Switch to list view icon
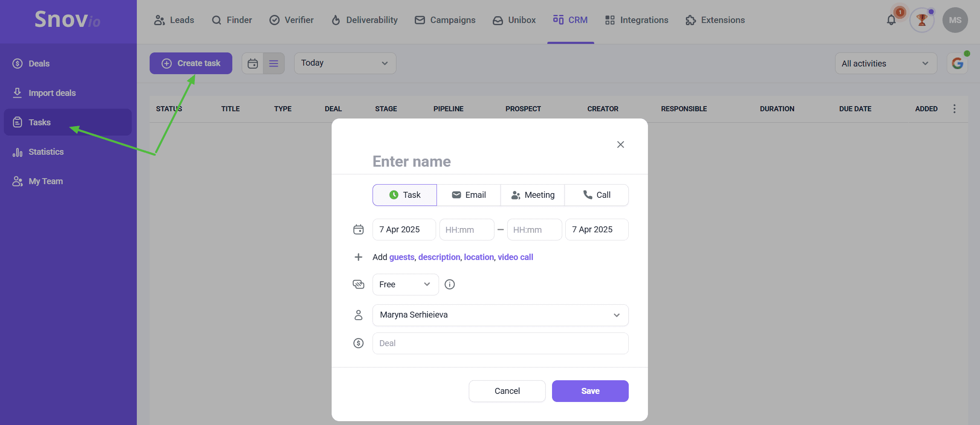Image resolution: width=980 pixels, height=425 pixels. pyautogui.click(x=274, y=64)
